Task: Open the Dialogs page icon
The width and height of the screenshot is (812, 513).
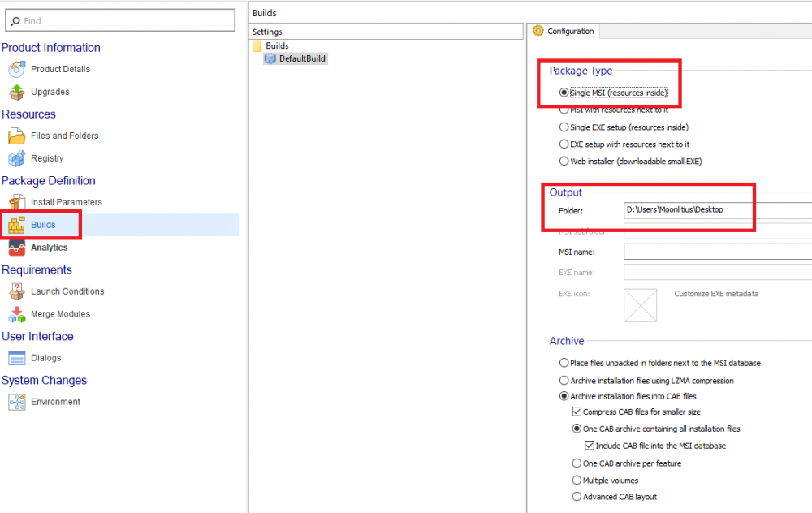Action: 17,359
